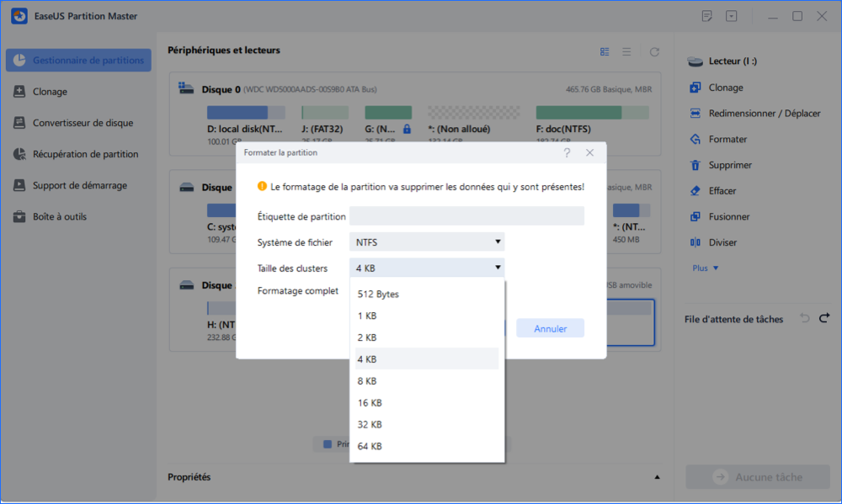The image size is (842, 504).
Task: Expand the Plus actions list
Action: (706, 268)
